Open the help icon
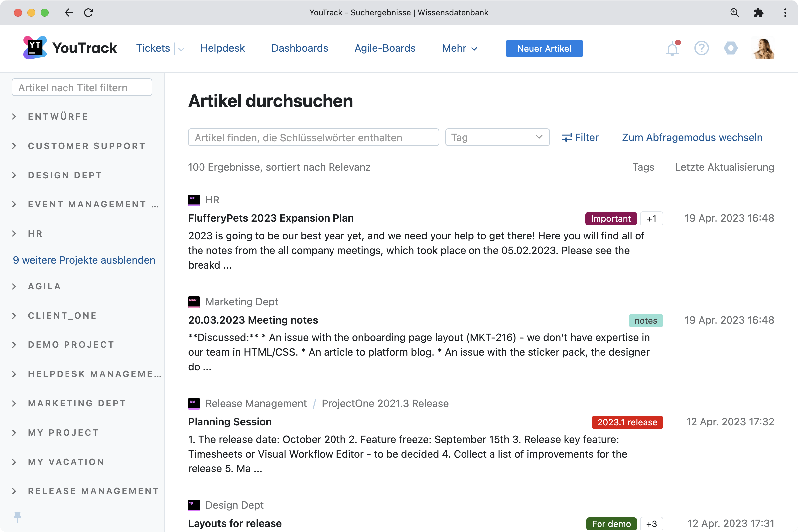Viewport: 798px width, 532px height. click(701, 48)
